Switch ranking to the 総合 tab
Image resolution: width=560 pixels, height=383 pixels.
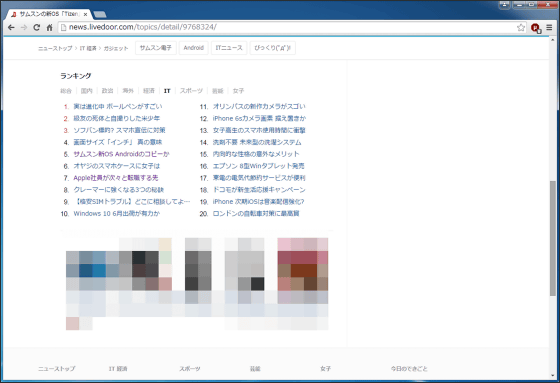click(66, 91)
